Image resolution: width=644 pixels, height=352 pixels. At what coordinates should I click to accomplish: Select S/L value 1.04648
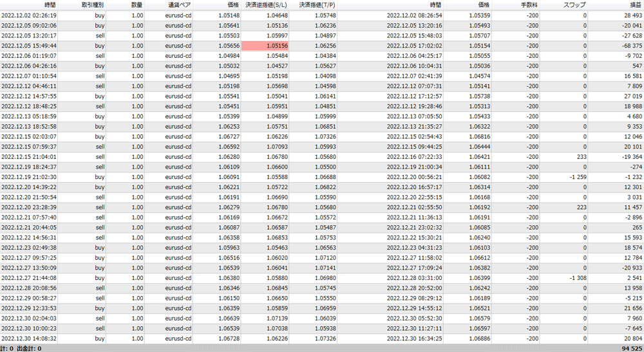tap(277, 15)
